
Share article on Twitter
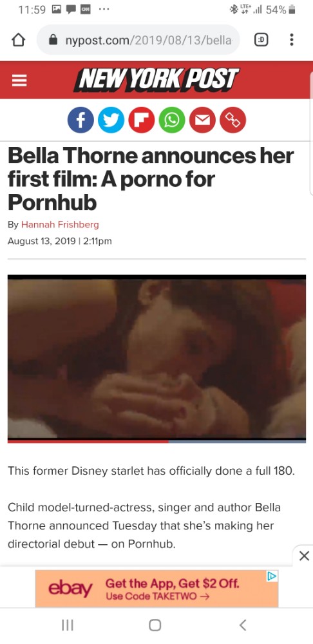(111, 120)
